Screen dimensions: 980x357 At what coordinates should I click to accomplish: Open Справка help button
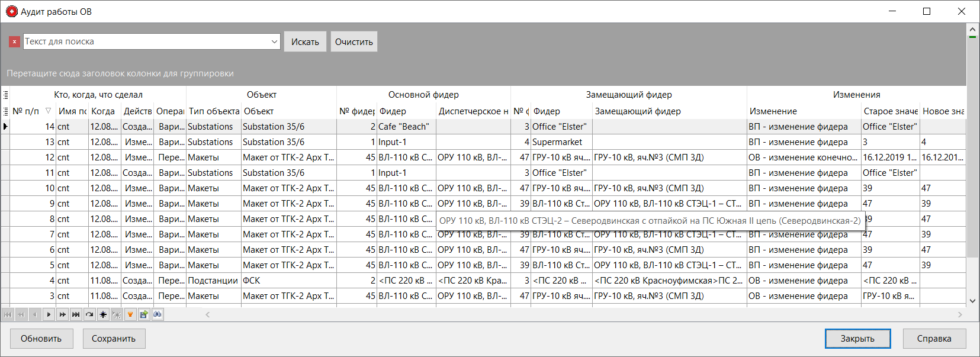click(x=934, y=339)
